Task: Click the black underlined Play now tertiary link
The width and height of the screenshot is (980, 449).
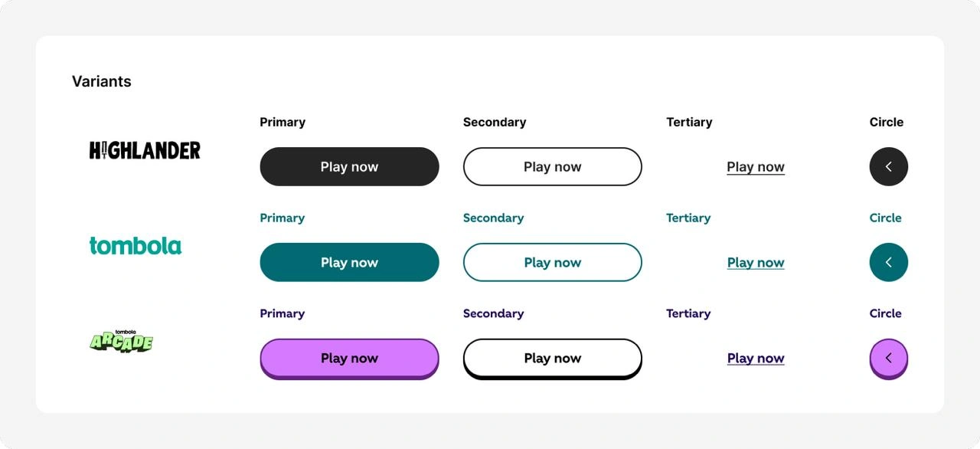Action: coord(756,167)
